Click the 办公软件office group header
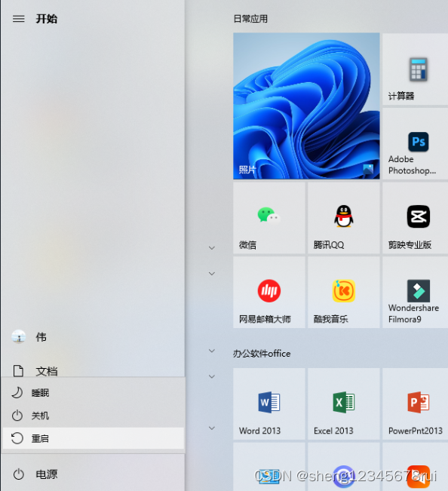The width and height of the screenshot is (448, 491). coord(262,354)
